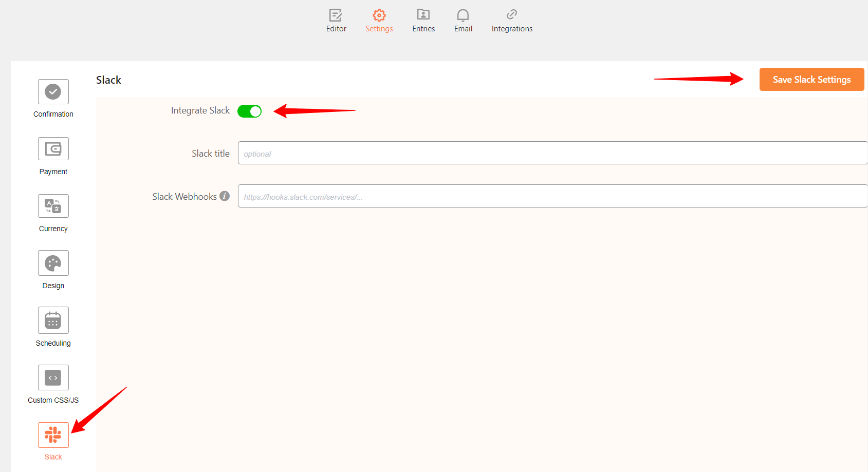The width and height of the screenshot is (868, 472).
Task: Click the Entries tab label
Action: [423, 29]
